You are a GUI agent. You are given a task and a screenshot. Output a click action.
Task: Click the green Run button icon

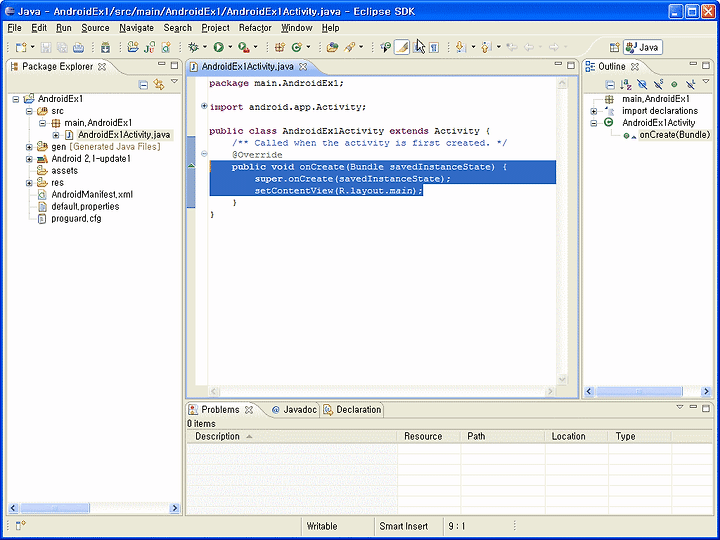[219, 47]
